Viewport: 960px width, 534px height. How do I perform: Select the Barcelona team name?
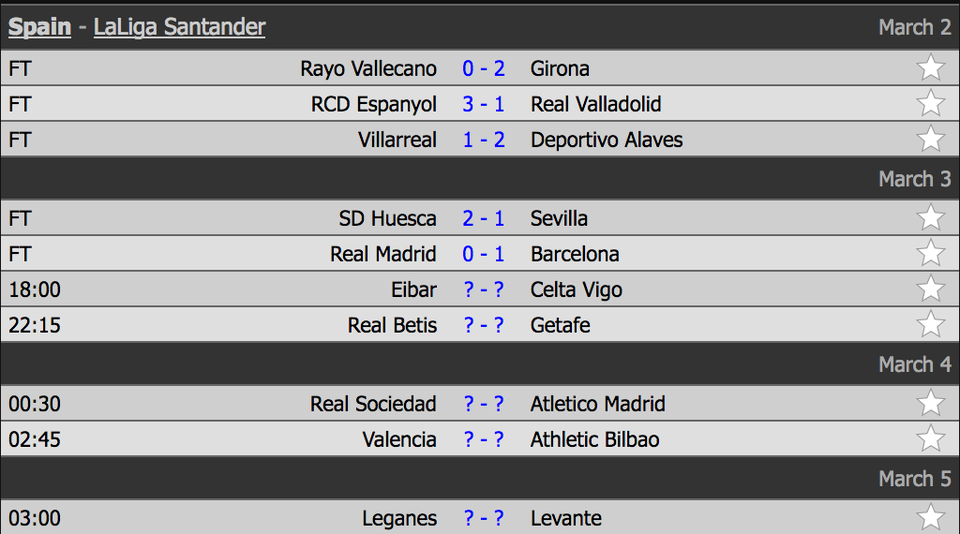574,254
